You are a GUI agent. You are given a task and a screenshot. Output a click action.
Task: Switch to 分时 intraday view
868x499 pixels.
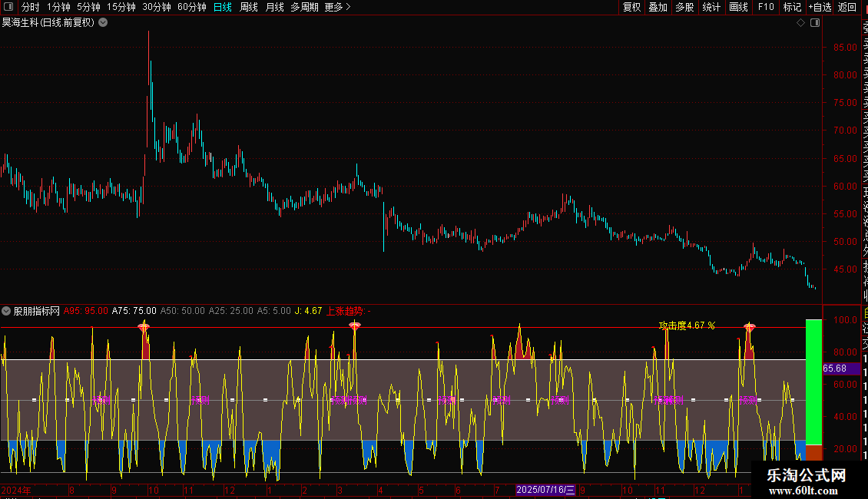[31, 7]
